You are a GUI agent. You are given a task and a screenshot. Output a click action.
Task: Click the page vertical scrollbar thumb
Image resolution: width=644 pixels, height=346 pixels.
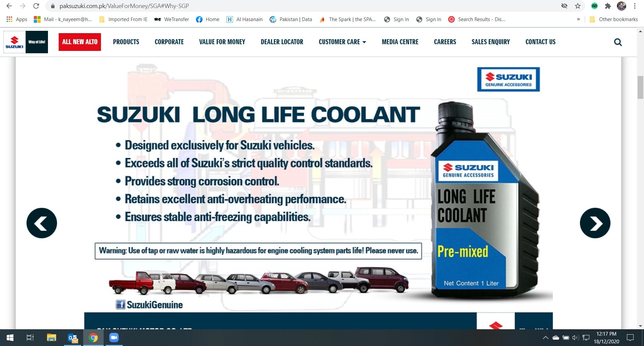pyautogui.click(x=640, y=87)
